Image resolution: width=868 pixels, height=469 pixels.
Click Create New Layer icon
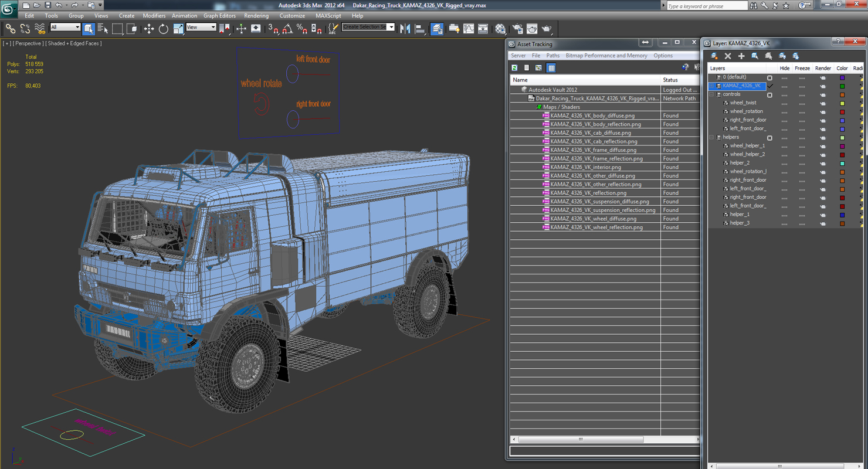pyautogui.click(x=714, y=56)
